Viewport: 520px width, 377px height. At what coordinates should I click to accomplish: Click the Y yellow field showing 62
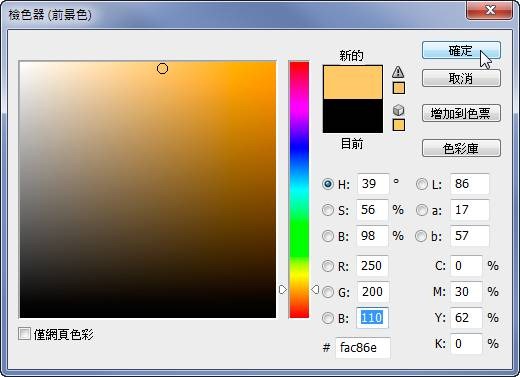click(466, 318)
